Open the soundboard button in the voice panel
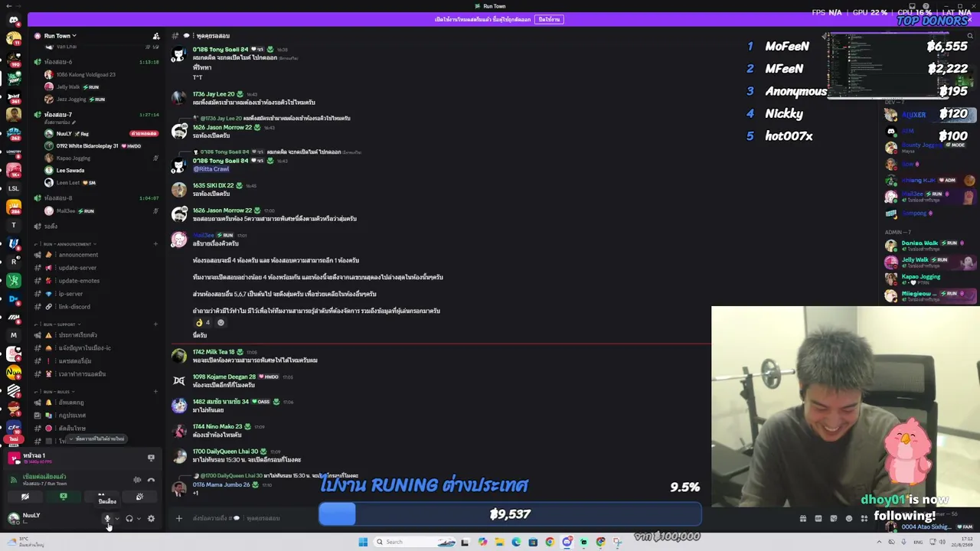 139,497
